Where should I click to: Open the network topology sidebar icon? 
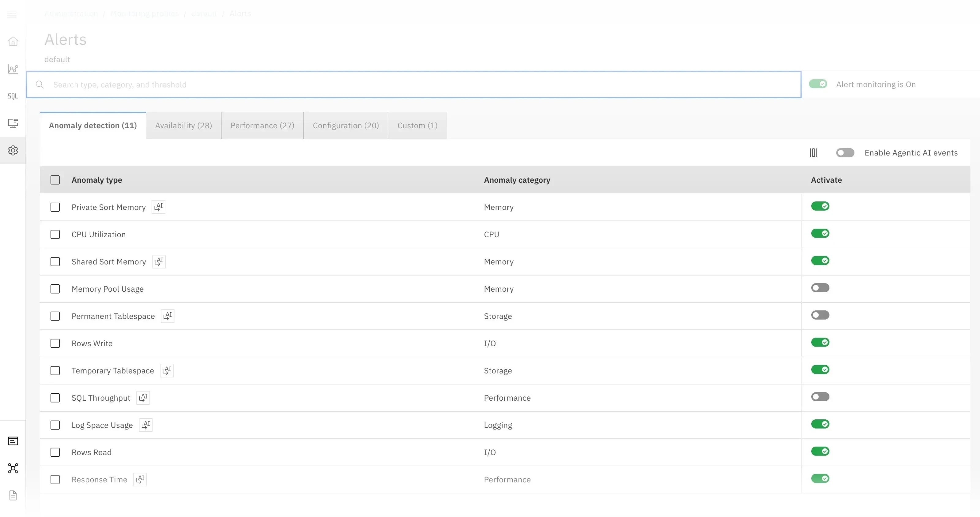tap(13, 468)
